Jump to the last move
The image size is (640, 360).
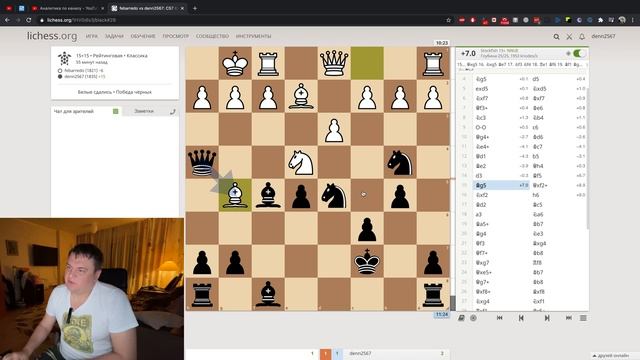tap(569, 318)
